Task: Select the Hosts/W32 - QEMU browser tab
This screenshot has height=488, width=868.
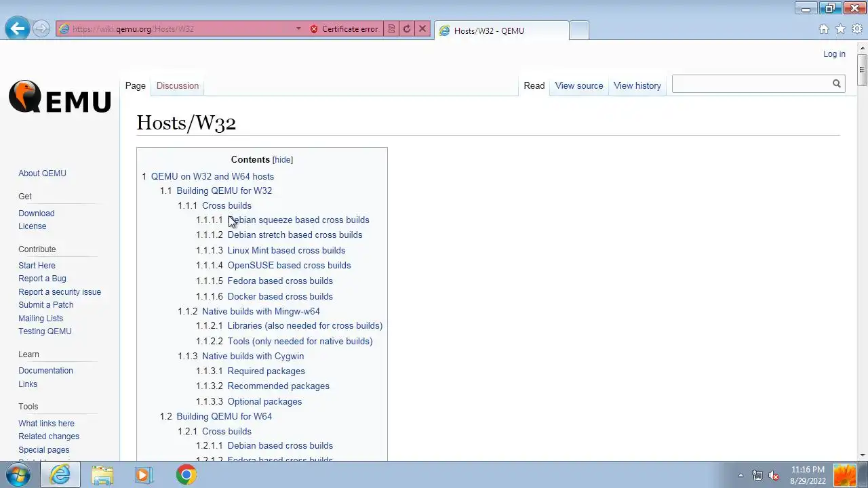Action: point(500,30)
